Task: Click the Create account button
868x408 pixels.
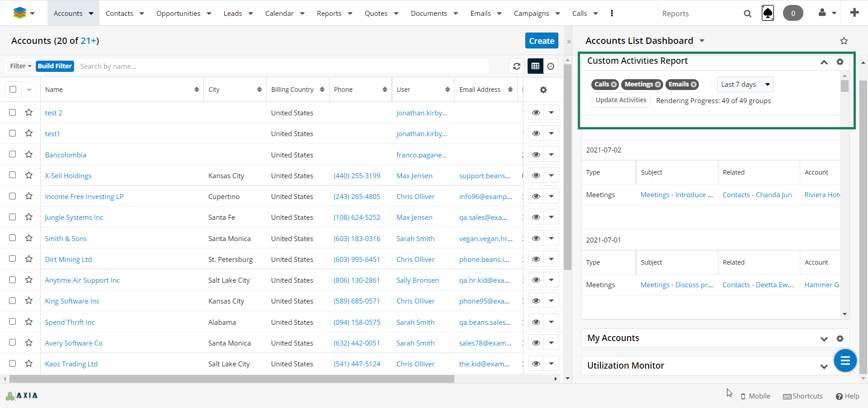Action: point(542,41)
